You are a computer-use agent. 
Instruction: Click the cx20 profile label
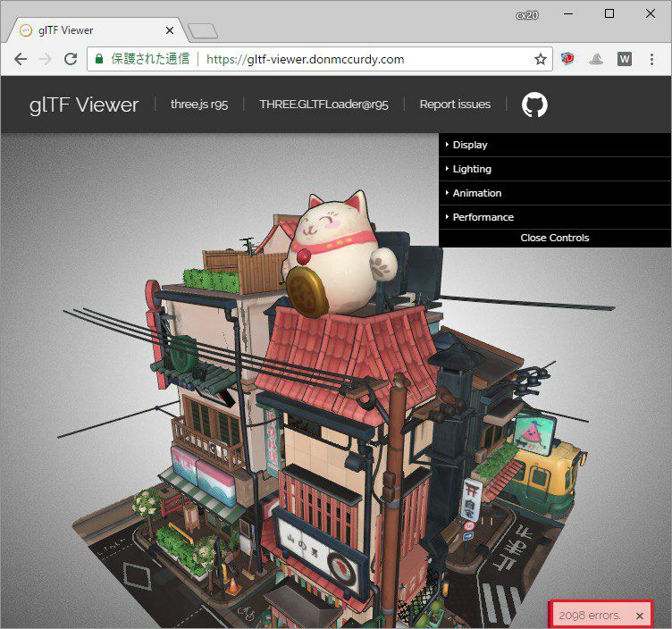pos(527,15)
